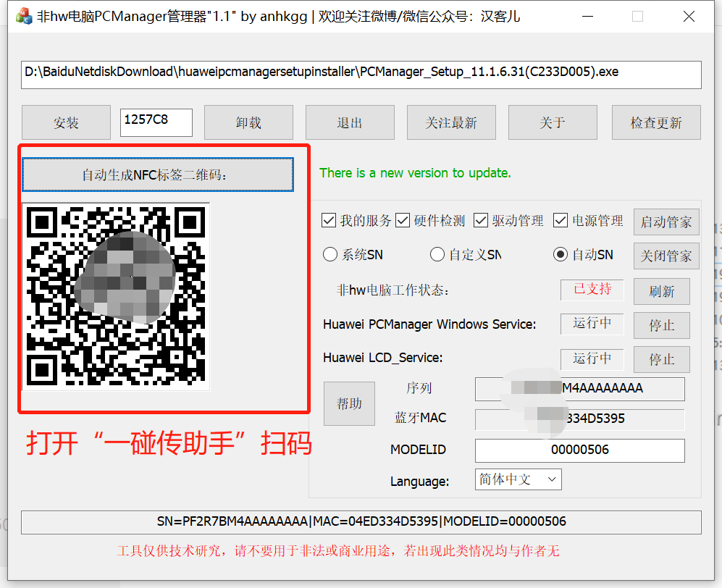Click 自动生成NFC标签二维码 button
722x588 pixels.
[157, 175]
